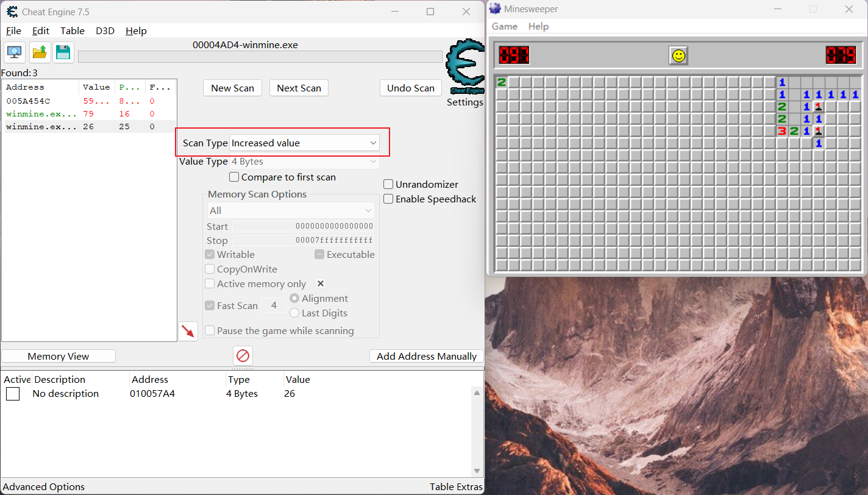This screenshot has width=868, height=495.
Task: Expand the Value Type 4 Bytes dropdown
Action: (x=304, y=162)
